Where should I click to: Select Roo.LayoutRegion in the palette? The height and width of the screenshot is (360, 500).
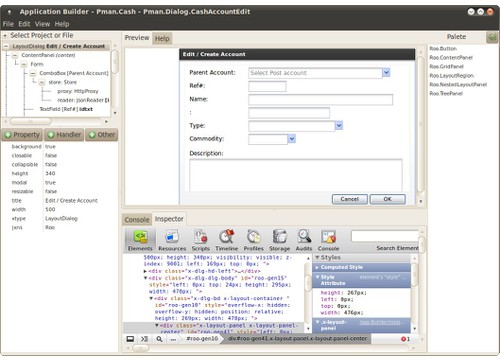click(451, 76)
